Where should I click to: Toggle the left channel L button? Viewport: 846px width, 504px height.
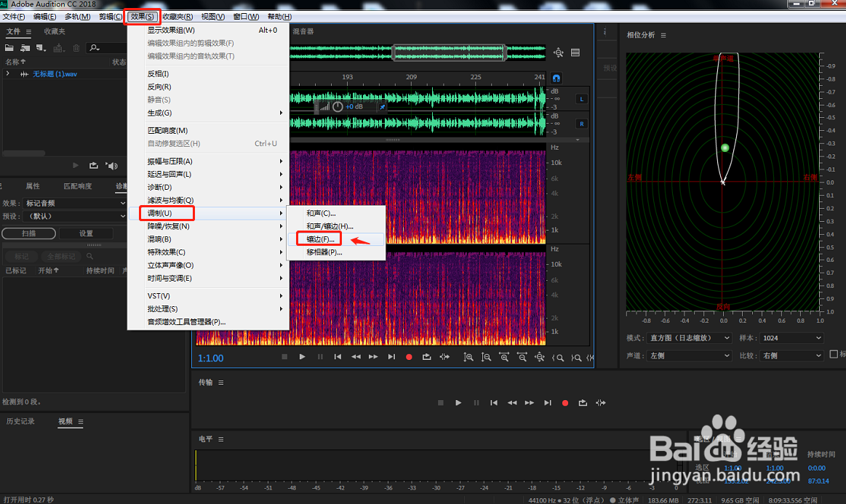click(582, 99)
